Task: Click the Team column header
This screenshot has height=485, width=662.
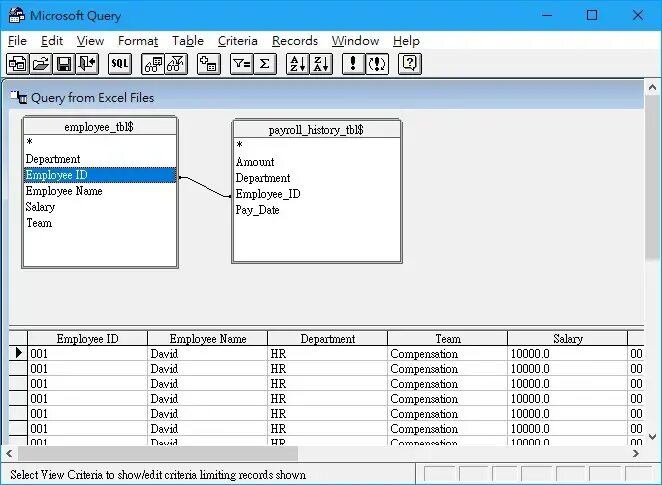Action: (448, 339)
